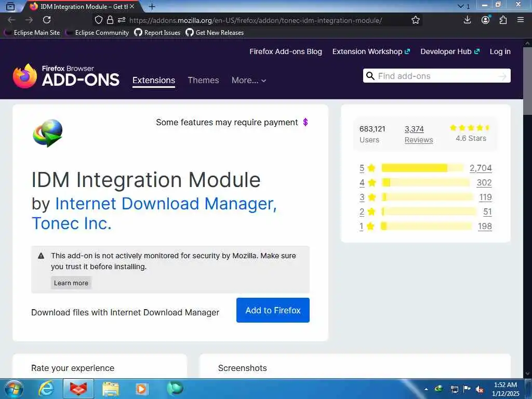Open the Downloads panel icon

pyautogui.click(x=467, y=20)
